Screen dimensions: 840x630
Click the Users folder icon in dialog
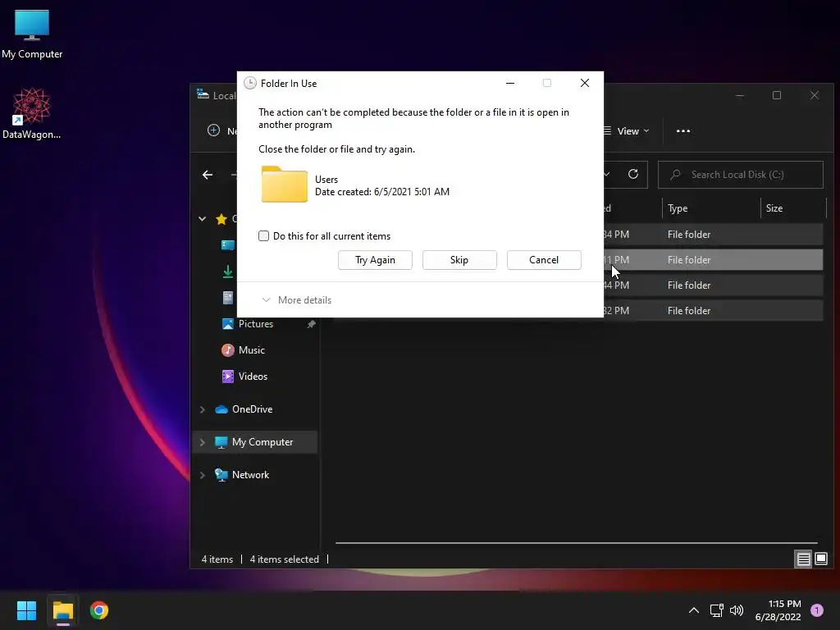point(285,185)
